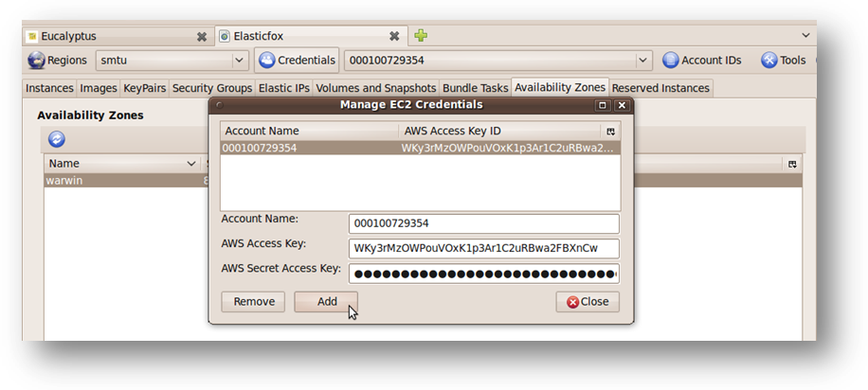Screen dimensions: 868x390
Task: Sort by Account Name column in dialog
Action: (x=310, y=132)
